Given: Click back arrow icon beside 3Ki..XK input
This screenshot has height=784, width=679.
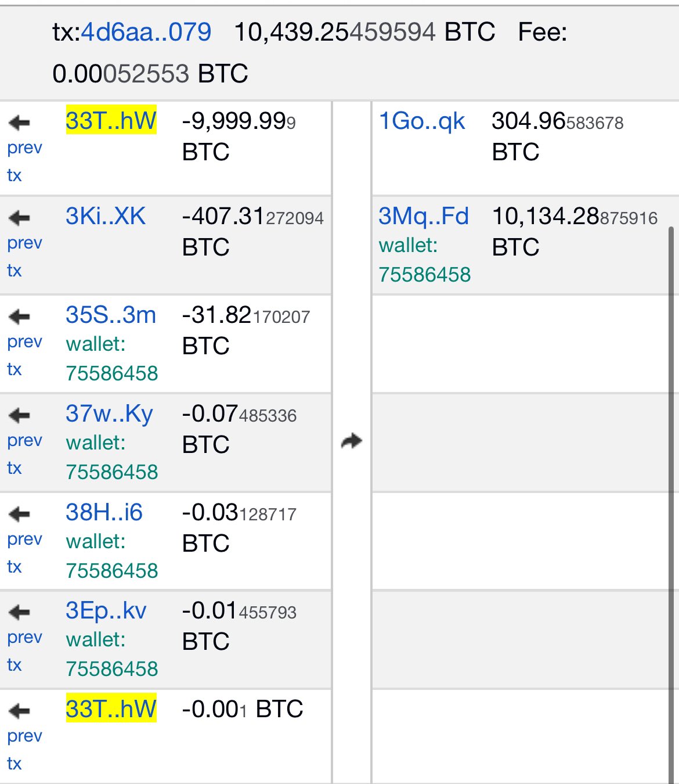Looking at the screenshot, I should pyautogui.click(x=19, y=218).
